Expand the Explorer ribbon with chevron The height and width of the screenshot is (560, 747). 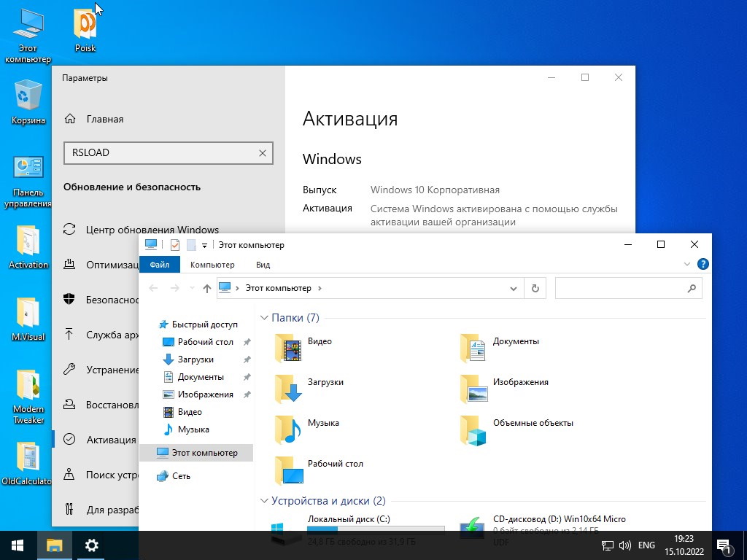point(687,264)
